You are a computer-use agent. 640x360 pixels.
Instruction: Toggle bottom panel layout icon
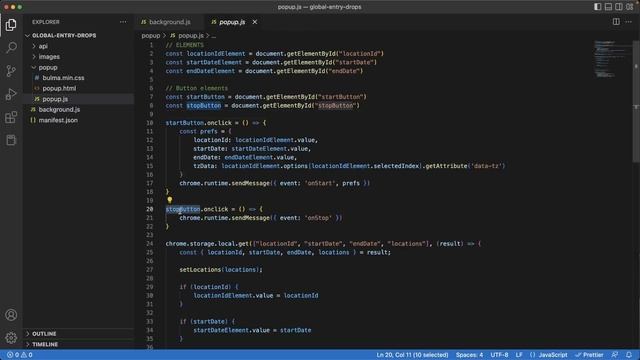[x=608, y=7]
